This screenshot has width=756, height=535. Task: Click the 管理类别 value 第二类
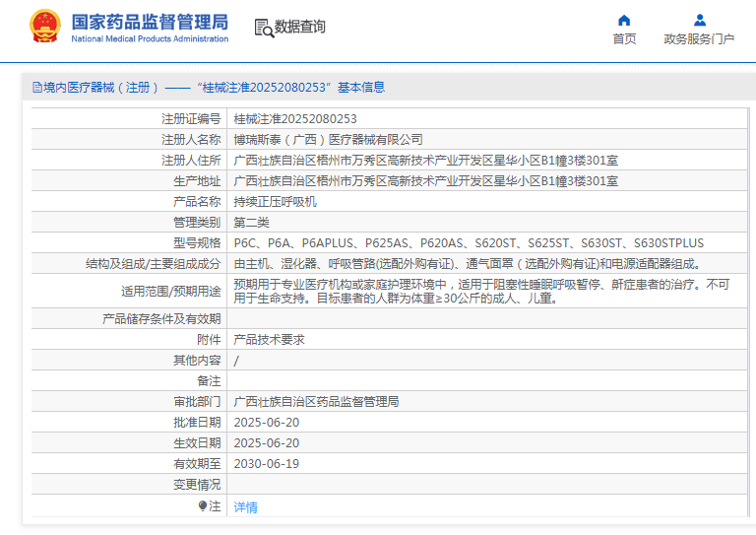(x=251, y=222)
